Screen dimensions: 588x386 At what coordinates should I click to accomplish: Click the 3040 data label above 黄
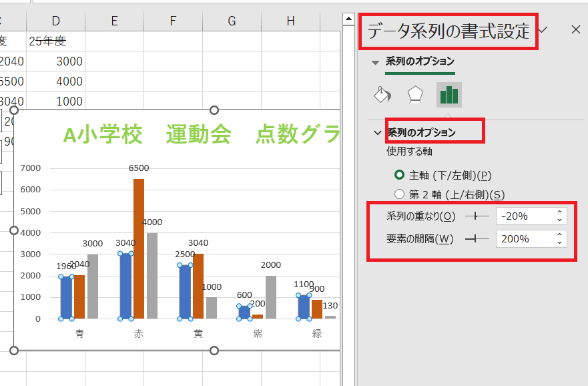pyautogui.click(x=198, y=242)
